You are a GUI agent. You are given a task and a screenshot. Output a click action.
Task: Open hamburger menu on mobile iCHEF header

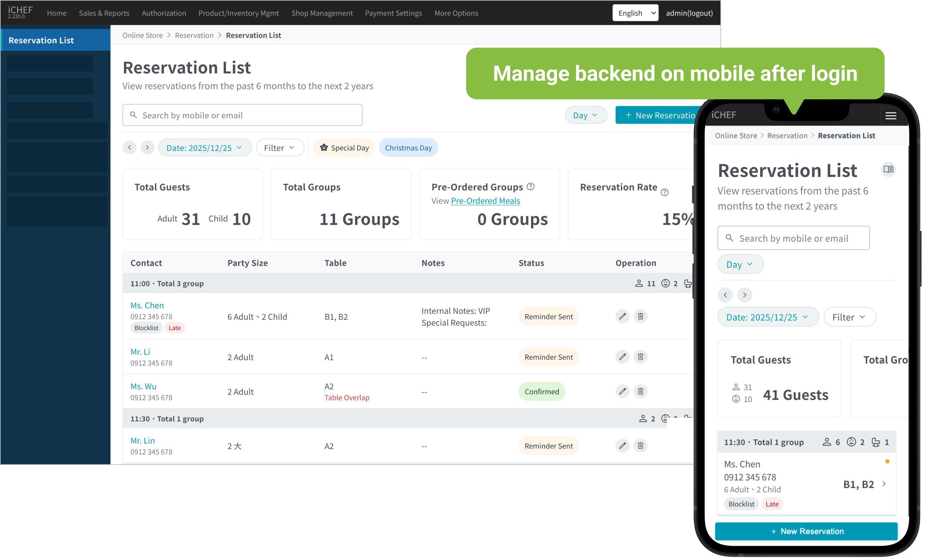(891, 116)
